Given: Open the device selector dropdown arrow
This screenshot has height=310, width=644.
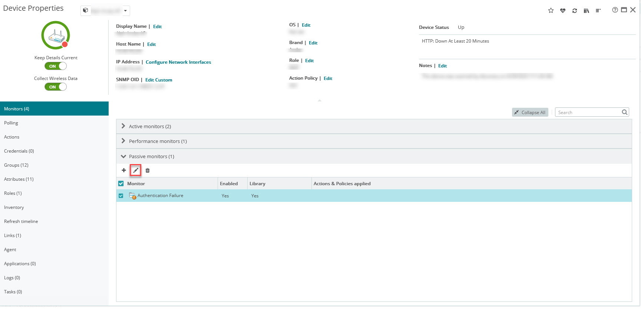Looking at the screenshot, I should 125,11.
